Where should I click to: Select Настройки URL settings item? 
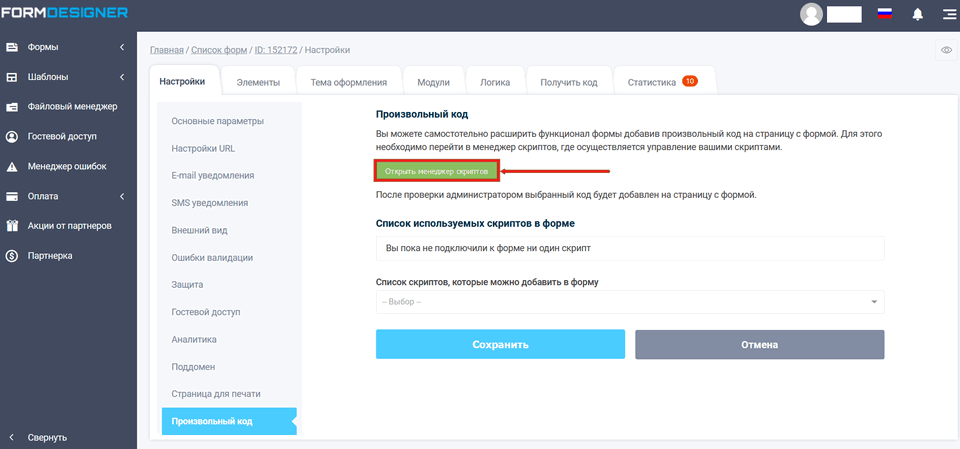(x=203, y=148)
